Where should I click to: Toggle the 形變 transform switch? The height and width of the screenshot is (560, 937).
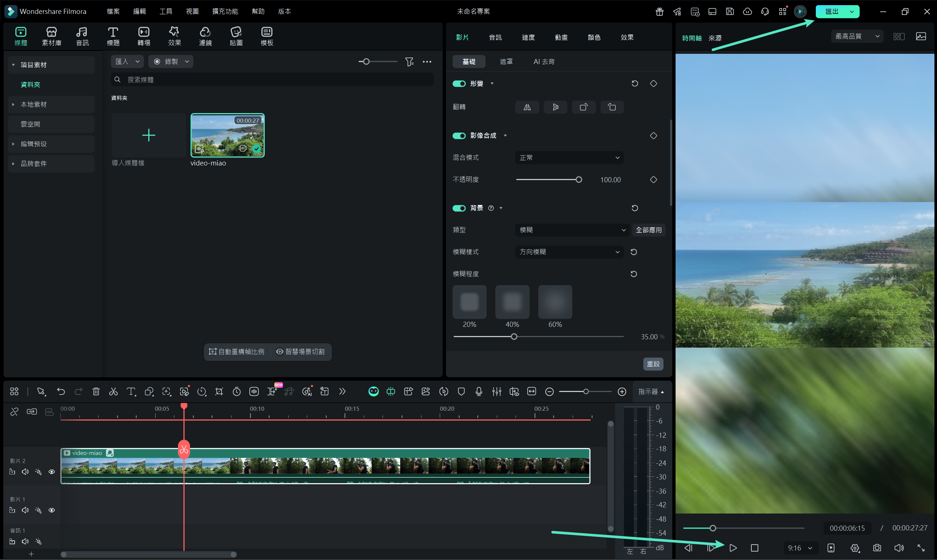(x=459, y=84)
